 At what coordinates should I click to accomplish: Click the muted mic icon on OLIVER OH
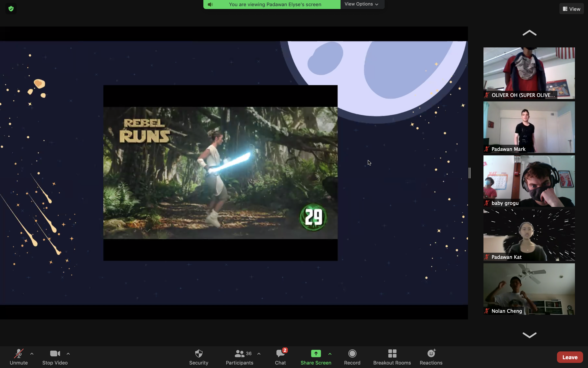487,95
